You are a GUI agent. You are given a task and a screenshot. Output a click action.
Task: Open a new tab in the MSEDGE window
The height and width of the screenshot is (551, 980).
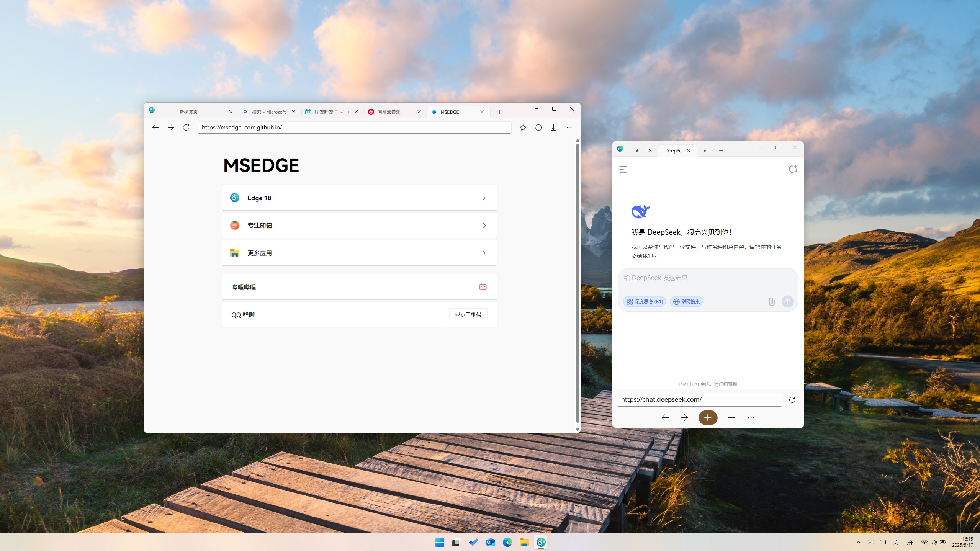click(499, 112)
